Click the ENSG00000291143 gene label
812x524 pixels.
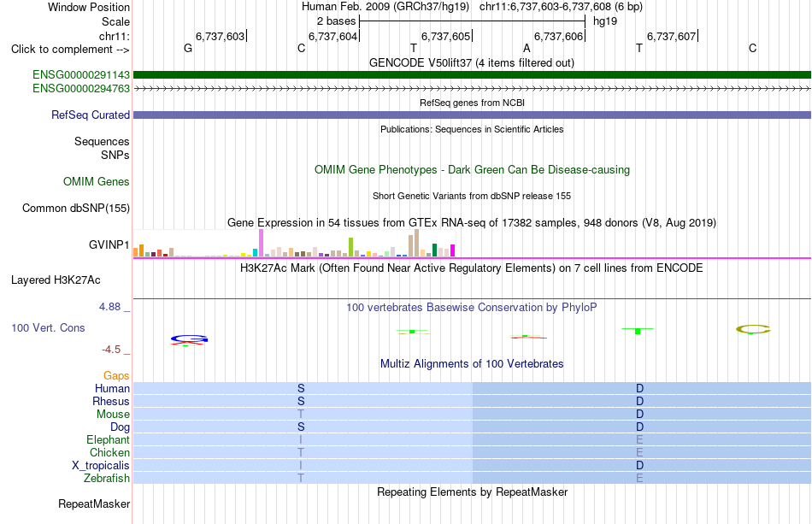pos(81,75)
